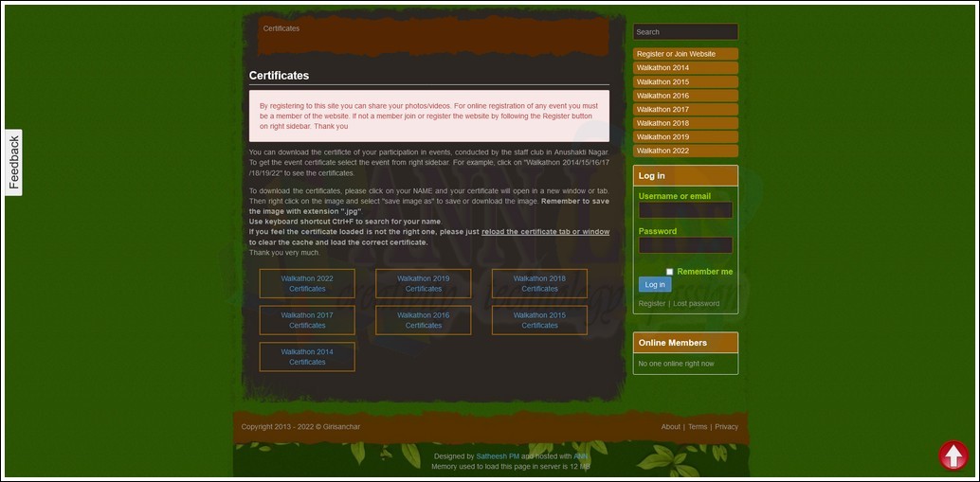980x482 pixels.
Task: Click the Username or email field
Action: click(x=685, y=210)
